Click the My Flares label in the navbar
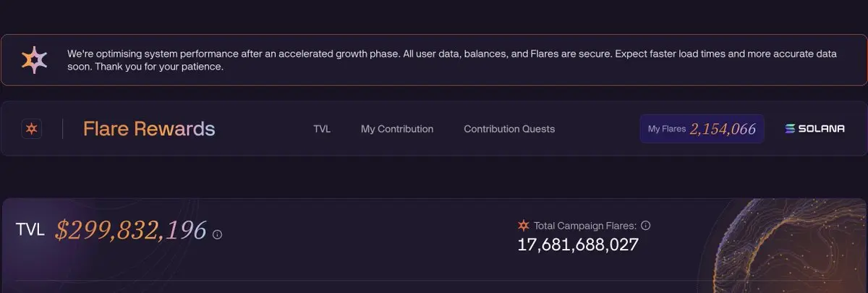868x293 pixels. [666, 129]
